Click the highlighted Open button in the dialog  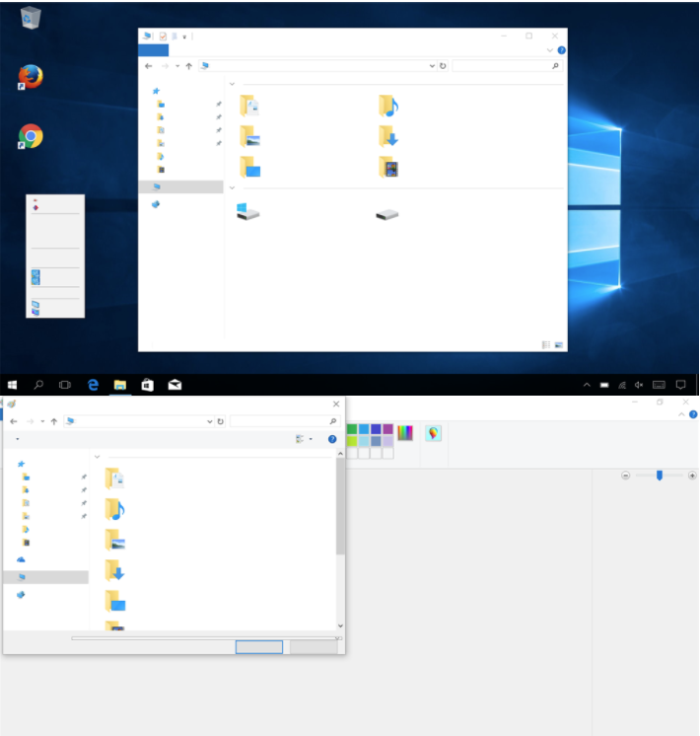coord(259,647)
